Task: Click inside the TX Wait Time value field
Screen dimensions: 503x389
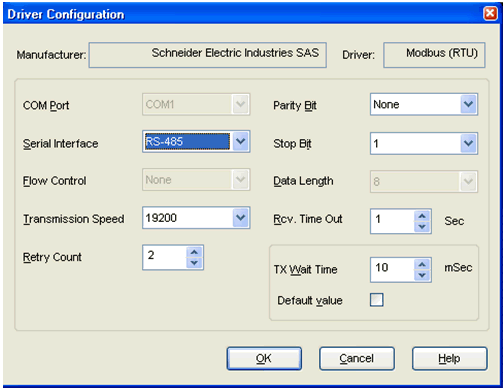Action: pyautogui.click(x=392, y=270)
